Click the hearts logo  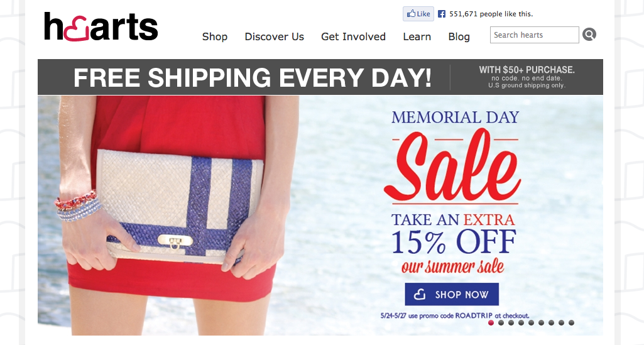tap(101, 26)
